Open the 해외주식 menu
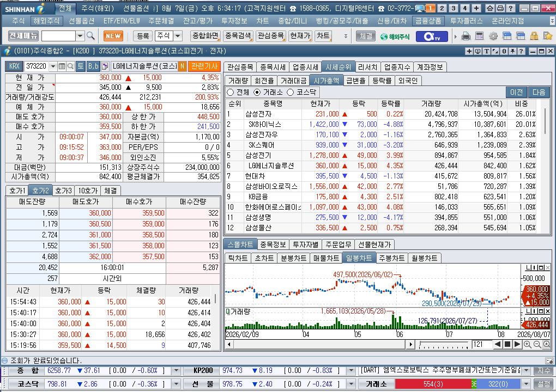 coord(46,21)
